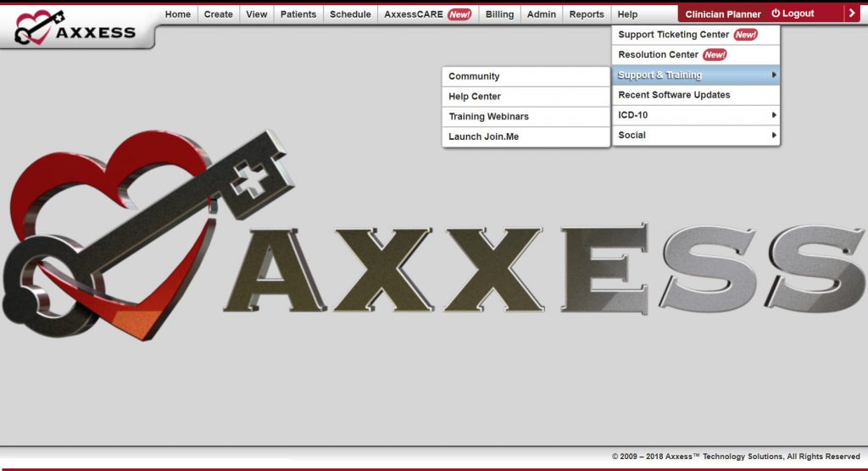Screen dimensions: 868x471
Task: Expand the ICD-10 submenu arrow
Action: tap(774, 115)
